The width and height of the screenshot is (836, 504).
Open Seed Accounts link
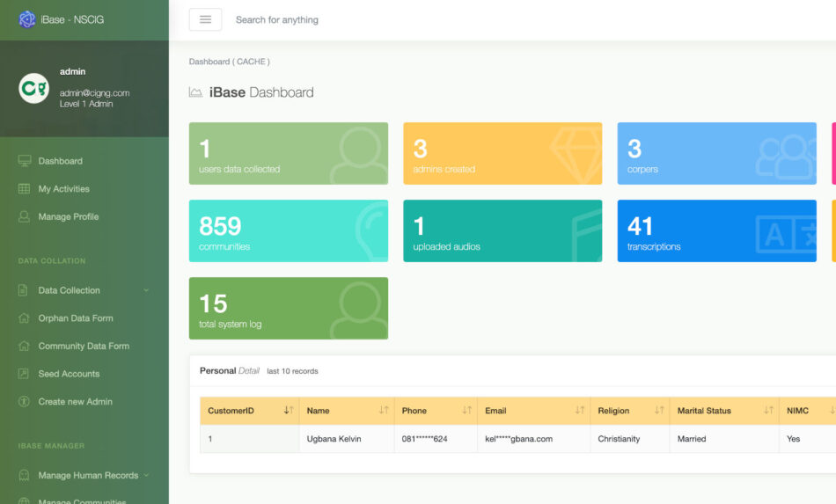69,374
